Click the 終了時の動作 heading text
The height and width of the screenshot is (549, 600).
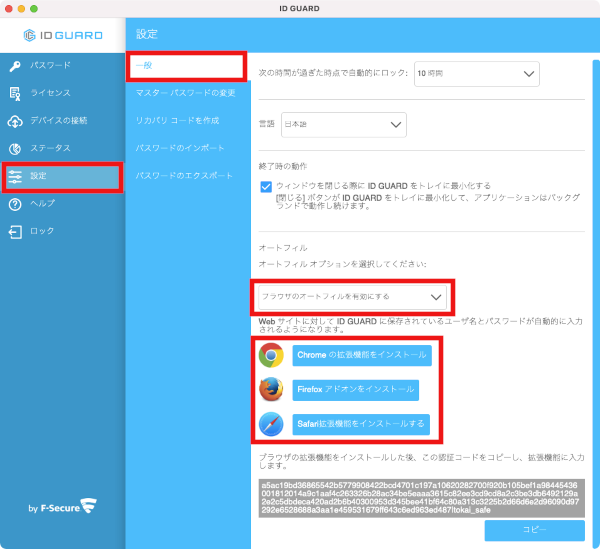click(283, 166)
